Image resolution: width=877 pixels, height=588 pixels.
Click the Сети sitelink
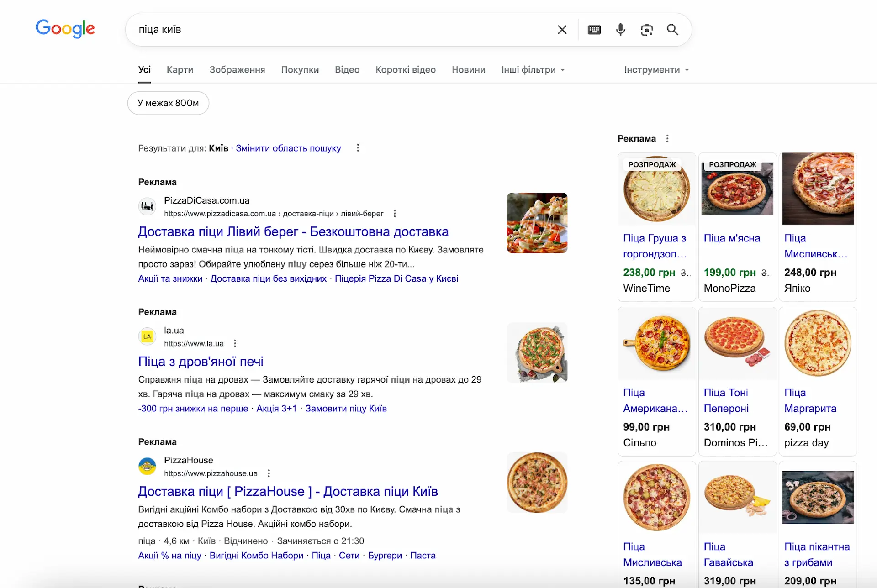(x=349, y=556)
